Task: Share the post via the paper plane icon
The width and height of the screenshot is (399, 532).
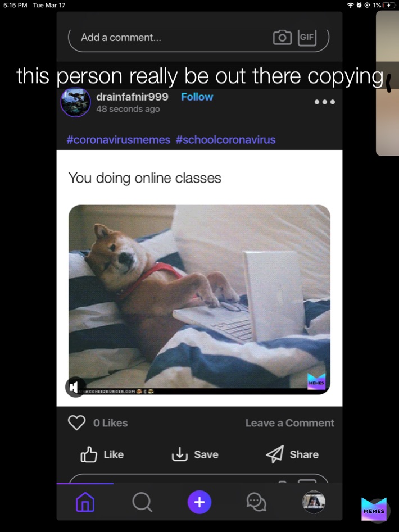Action: tap(292, 454)
